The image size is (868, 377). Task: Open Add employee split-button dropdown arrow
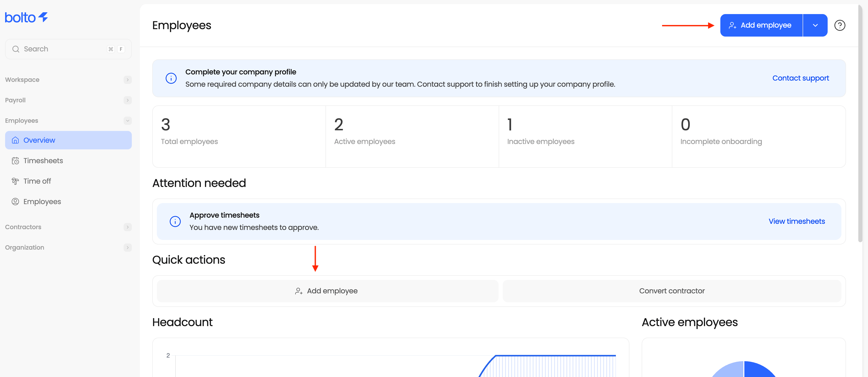[x=815, y=25]
